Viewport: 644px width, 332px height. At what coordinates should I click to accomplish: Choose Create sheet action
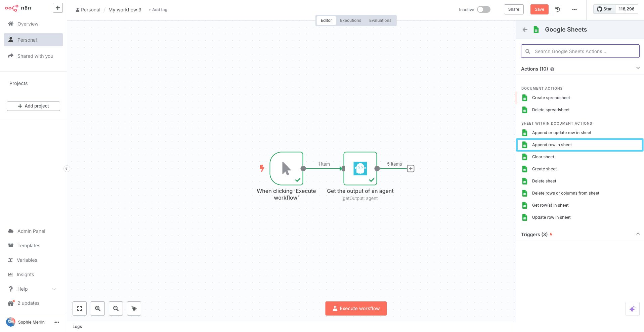[x=580, y=169]
